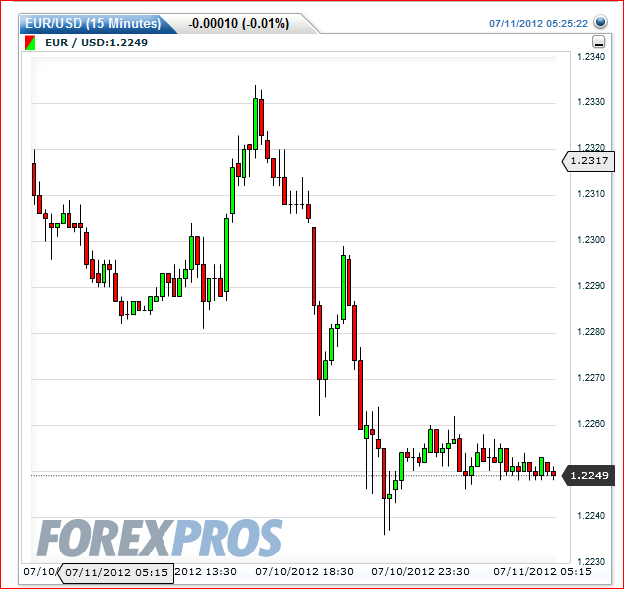Click the blue globe icon
Screen dimensions: 624x589
click(600, 22)
